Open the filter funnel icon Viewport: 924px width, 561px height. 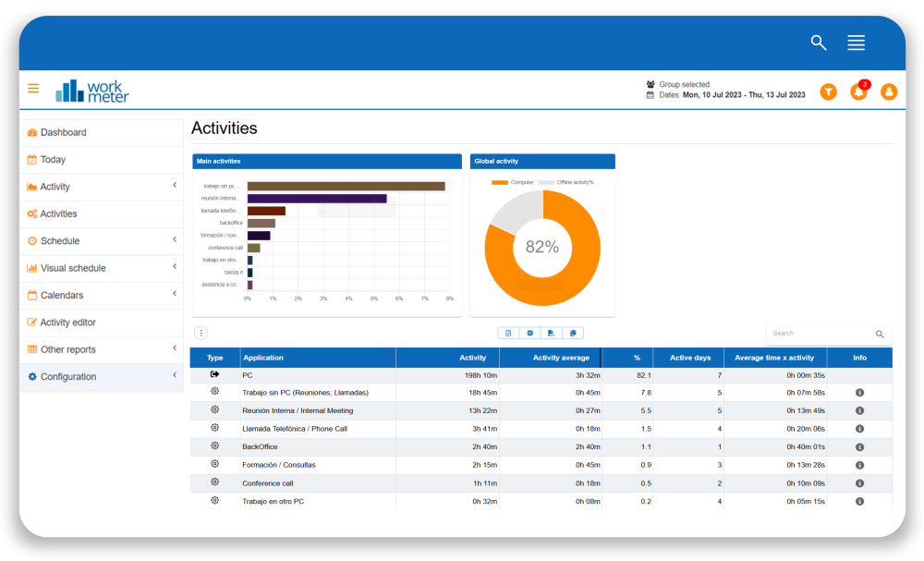[829, 91]
